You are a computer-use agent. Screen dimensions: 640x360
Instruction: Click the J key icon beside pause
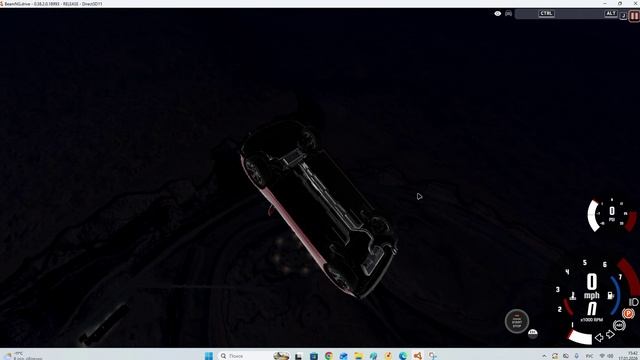point(623,16)
